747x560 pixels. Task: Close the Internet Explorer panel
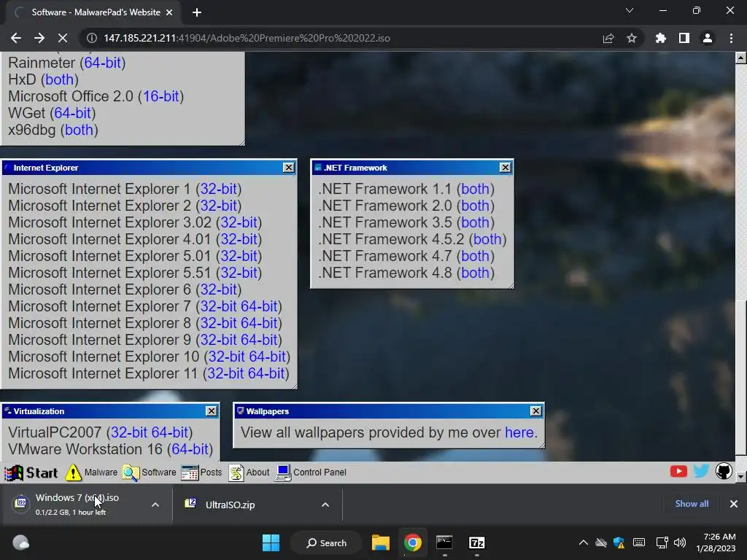[x=289, y=168]
